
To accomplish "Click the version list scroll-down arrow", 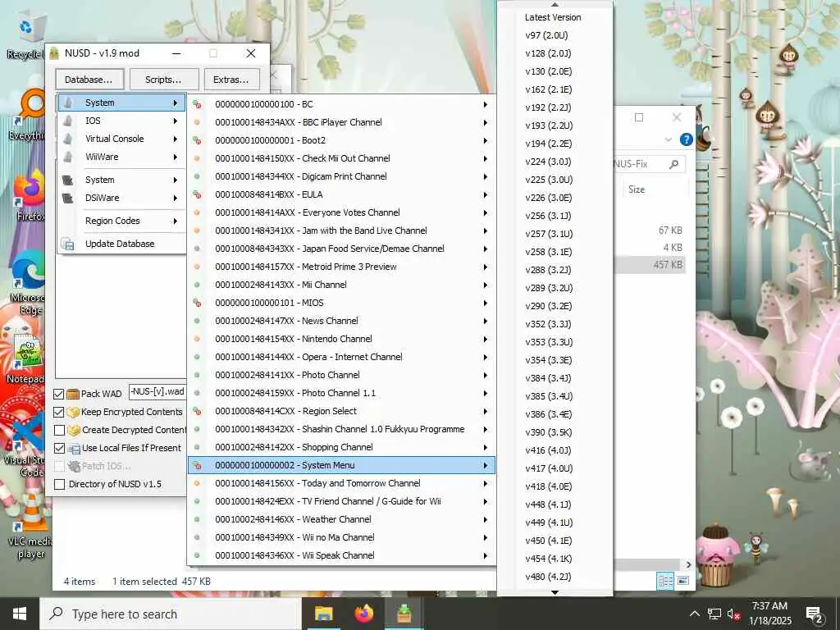I will 555,592.
